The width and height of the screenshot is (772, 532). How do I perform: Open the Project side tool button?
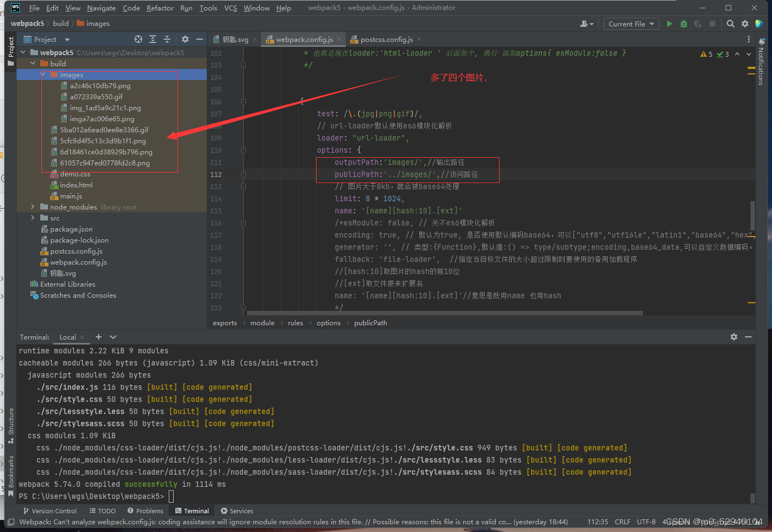tap(10, 51)
